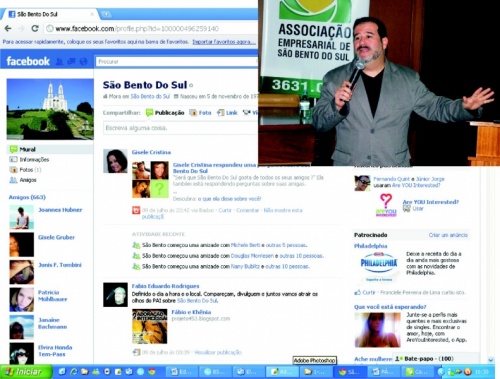Click the facebook logo
The height and width of the screenshot is (379, 500).
pos(28,61)
